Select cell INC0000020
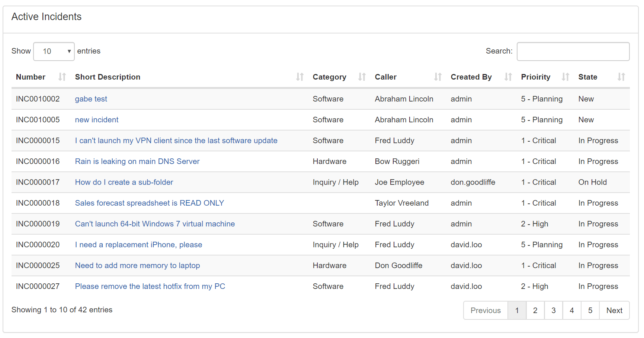The width and height of the screenshot is (644, 338). click(x=38, y=245)
